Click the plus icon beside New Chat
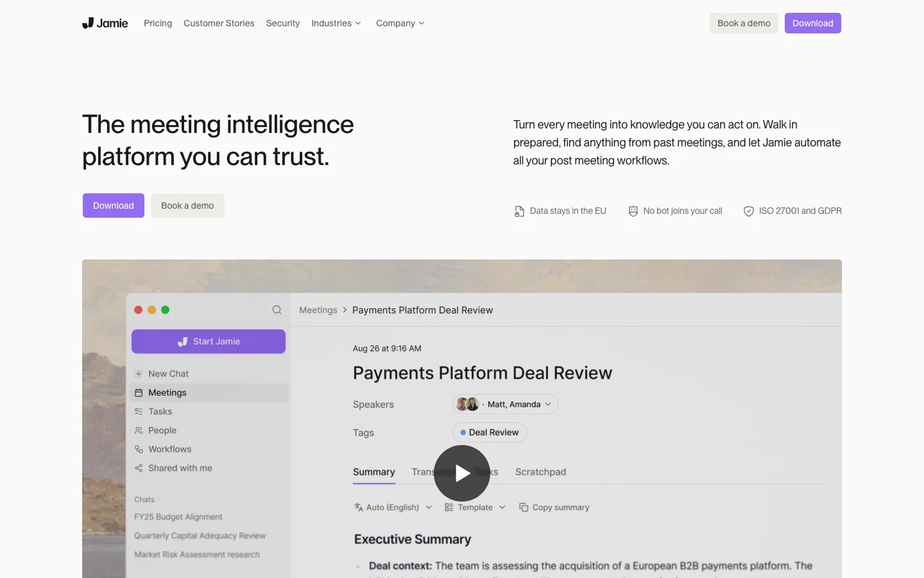 [139, 374]
